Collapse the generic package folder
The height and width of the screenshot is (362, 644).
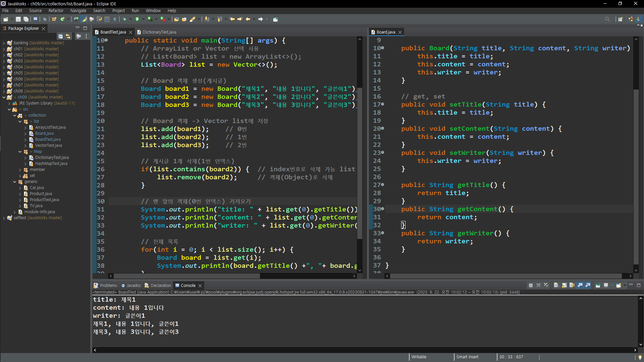coord(15,182)
